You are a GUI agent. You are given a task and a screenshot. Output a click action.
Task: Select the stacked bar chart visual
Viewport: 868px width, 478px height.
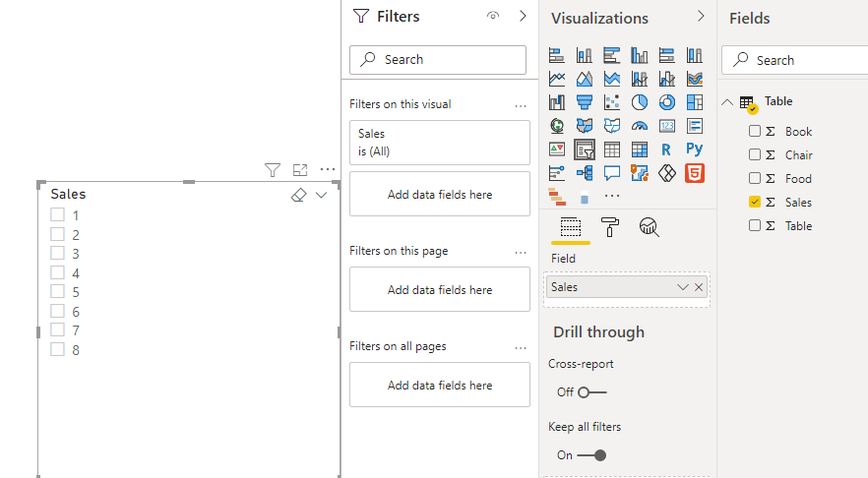point(556,55)
